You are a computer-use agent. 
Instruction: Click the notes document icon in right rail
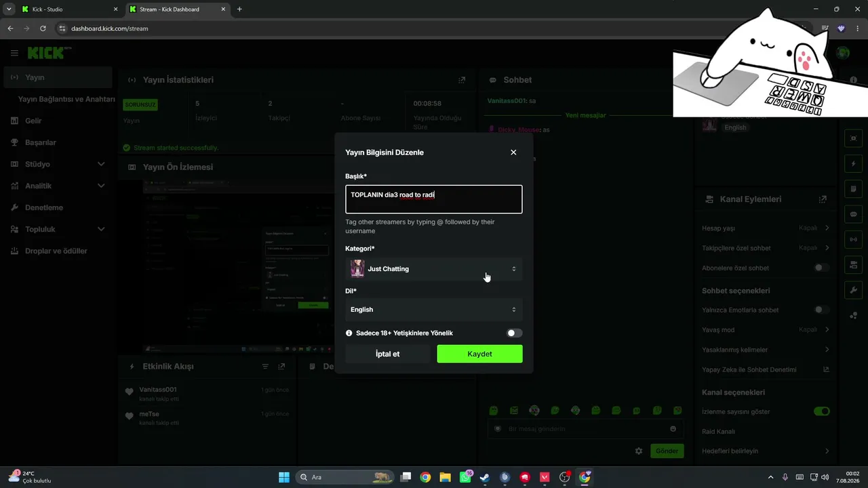pos(853,188)
